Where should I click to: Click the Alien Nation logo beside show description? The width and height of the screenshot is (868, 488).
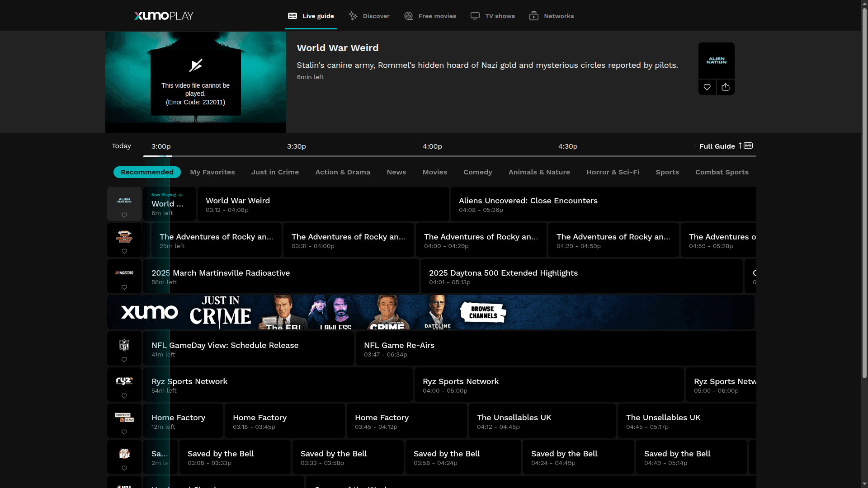717,61
